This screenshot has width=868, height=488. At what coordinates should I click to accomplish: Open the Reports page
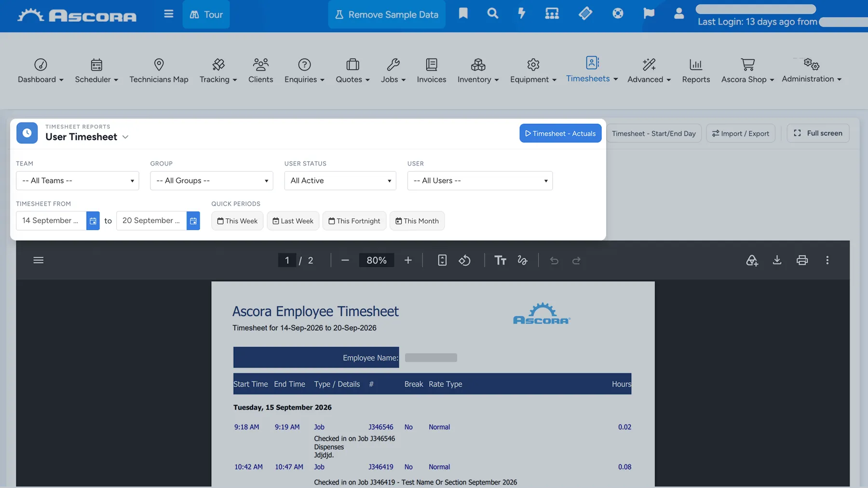pos(696,70)
